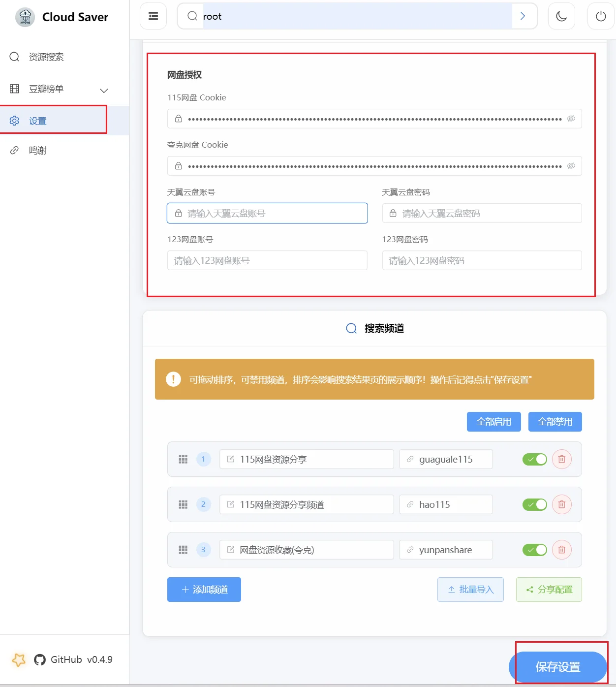Delete the guaguale115 channel with trash icon
Screen dimensions: 616x687
point(562,459)
